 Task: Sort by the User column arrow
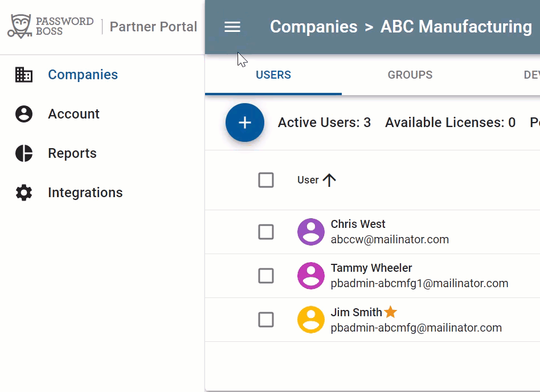pyautogui.click(x=329, y=180)
